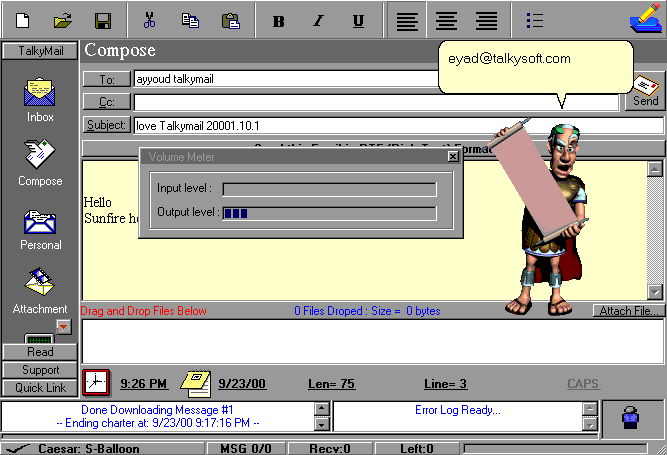Click Done Downloading Message #1 text
Viewport: 667px width, 455px height.
(x=157, y=410)
